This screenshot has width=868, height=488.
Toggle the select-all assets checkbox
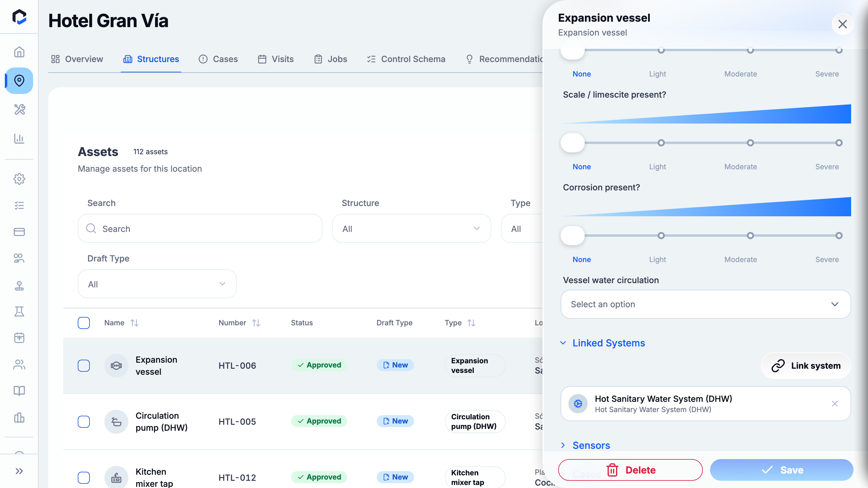click(83, 323)
